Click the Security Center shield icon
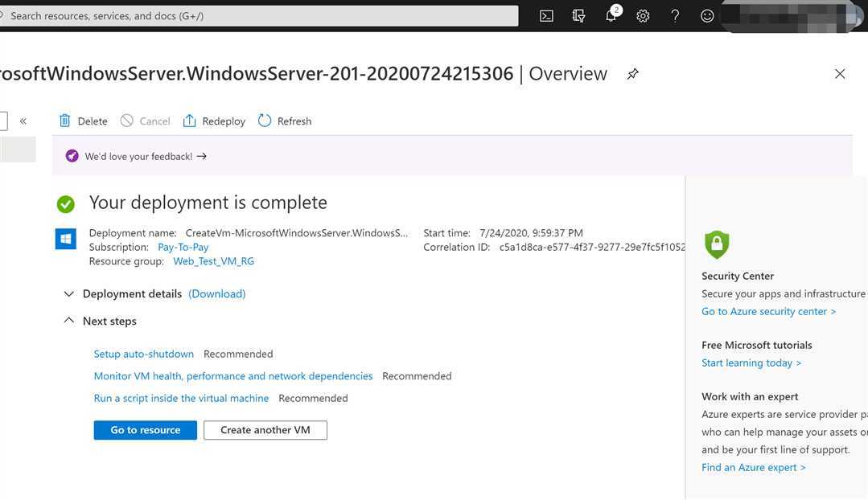868x500 pixels. [x=717, y=244]
